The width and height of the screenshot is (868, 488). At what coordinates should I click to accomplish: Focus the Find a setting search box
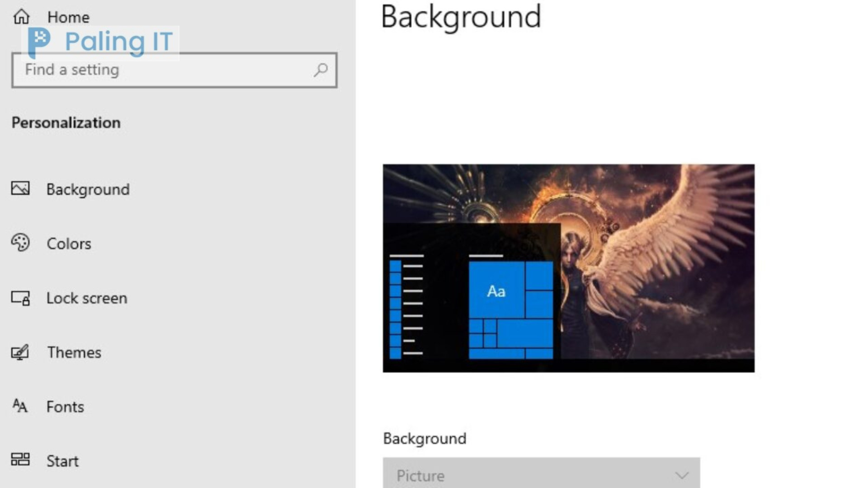click(x=175, y=70)
